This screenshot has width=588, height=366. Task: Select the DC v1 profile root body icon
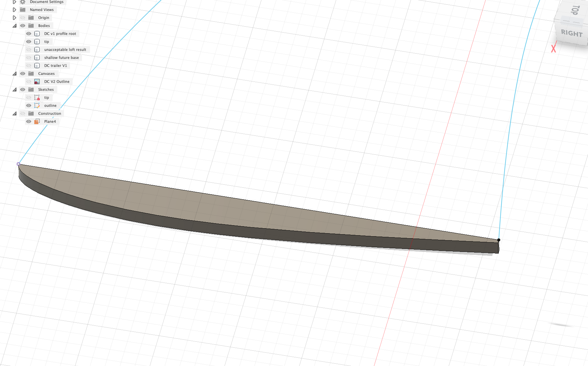click(37, 34)
